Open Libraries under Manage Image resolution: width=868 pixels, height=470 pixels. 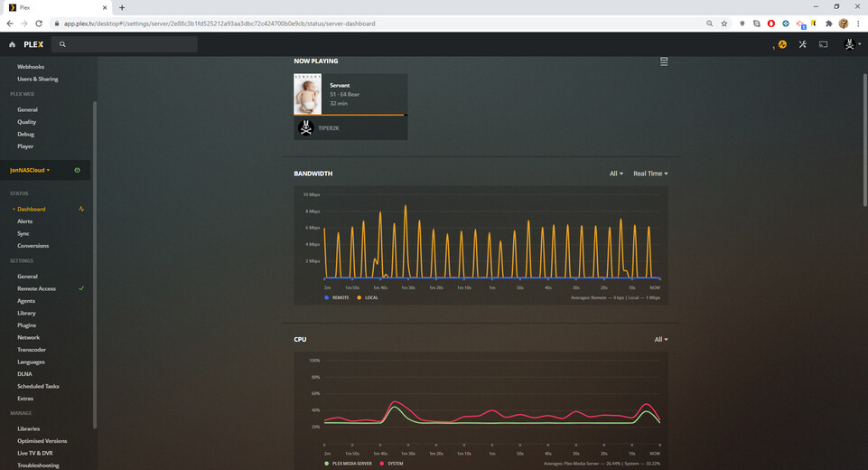[28, 428]
